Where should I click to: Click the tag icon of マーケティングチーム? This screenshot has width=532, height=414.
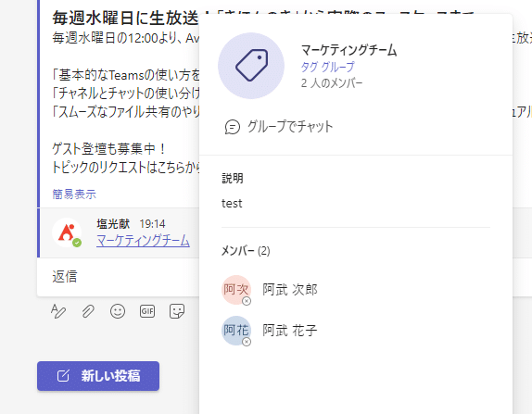251,66
